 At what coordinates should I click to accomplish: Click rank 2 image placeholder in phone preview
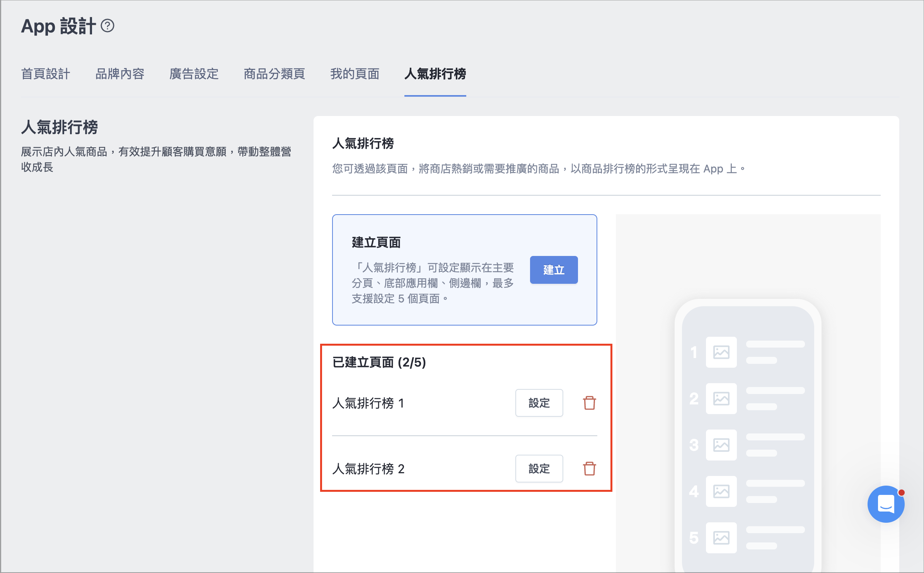tap(721, 399)
